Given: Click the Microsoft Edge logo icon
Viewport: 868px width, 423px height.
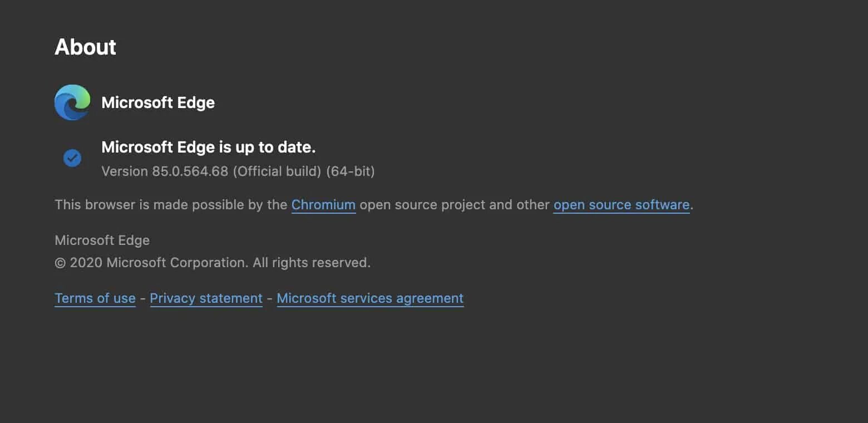Looking at the screenshot, I should [72, 102].
